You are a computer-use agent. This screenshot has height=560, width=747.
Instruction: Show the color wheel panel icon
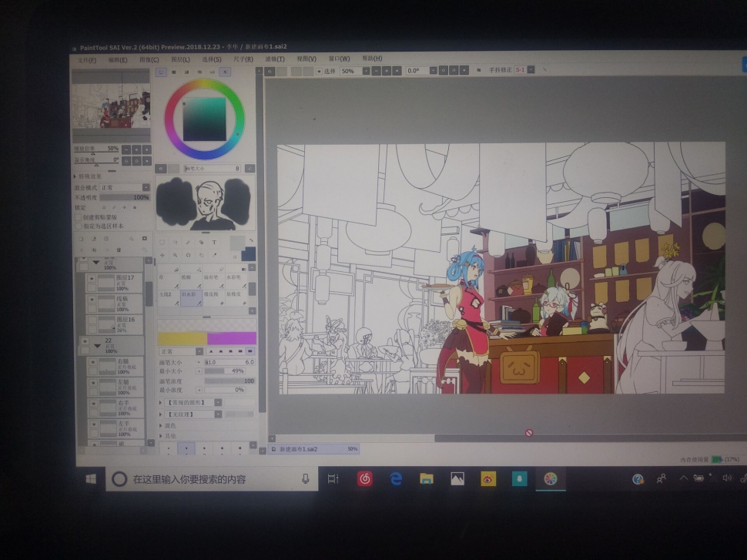pyautogui.click(x=161, y=72)
